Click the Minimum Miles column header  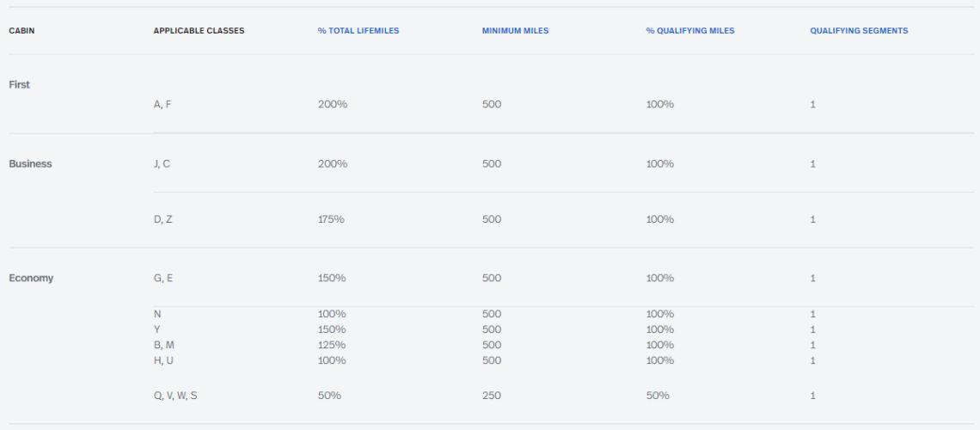click(515, 31)
